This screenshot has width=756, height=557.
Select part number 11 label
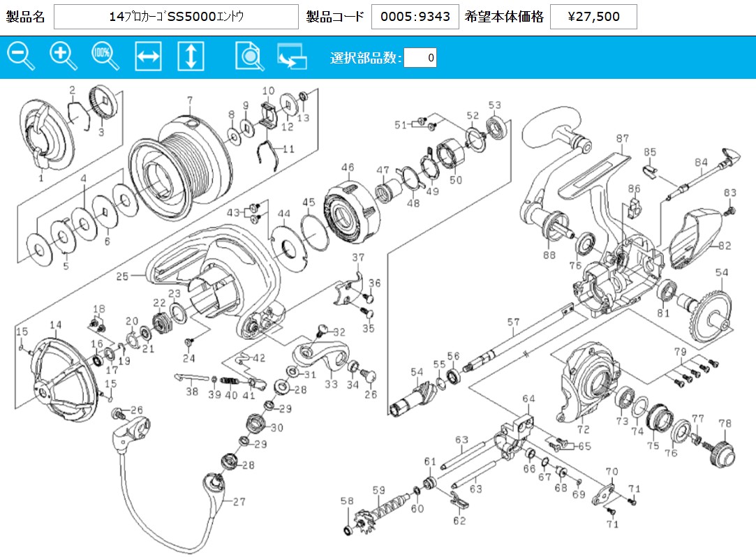point(288,149)
